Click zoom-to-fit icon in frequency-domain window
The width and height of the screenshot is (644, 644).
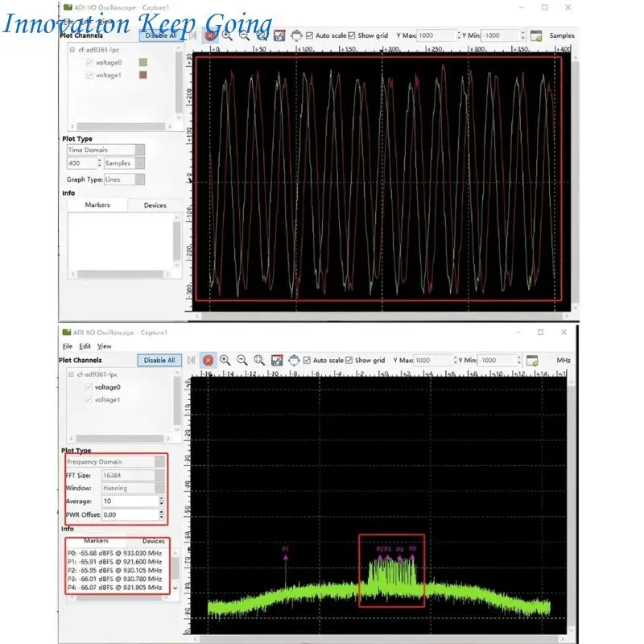tap(259, 360)
